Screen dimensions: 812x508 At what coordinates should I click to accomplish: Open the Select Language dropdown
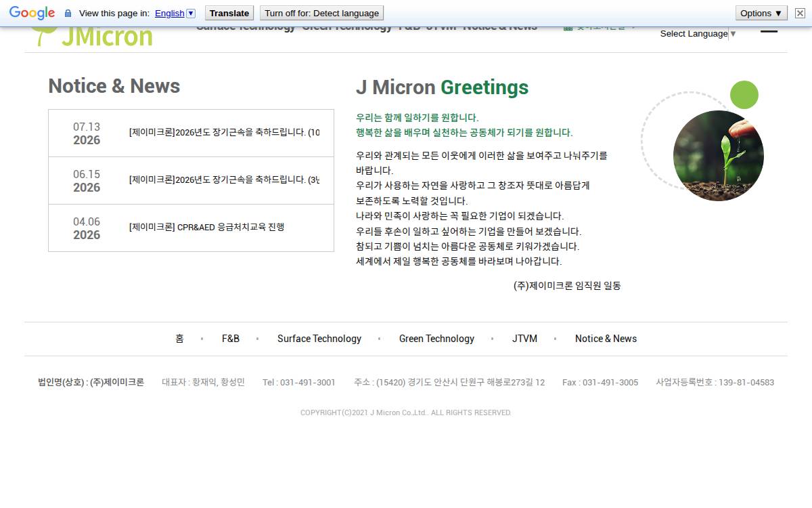[x=698, y=34]
